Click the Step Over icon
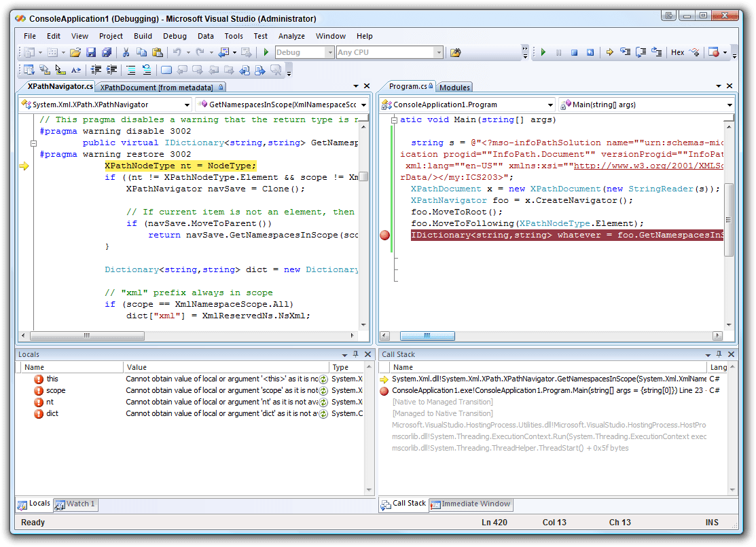Image resolution: width=756 pixels, height=547 pixels. point(641,52)
